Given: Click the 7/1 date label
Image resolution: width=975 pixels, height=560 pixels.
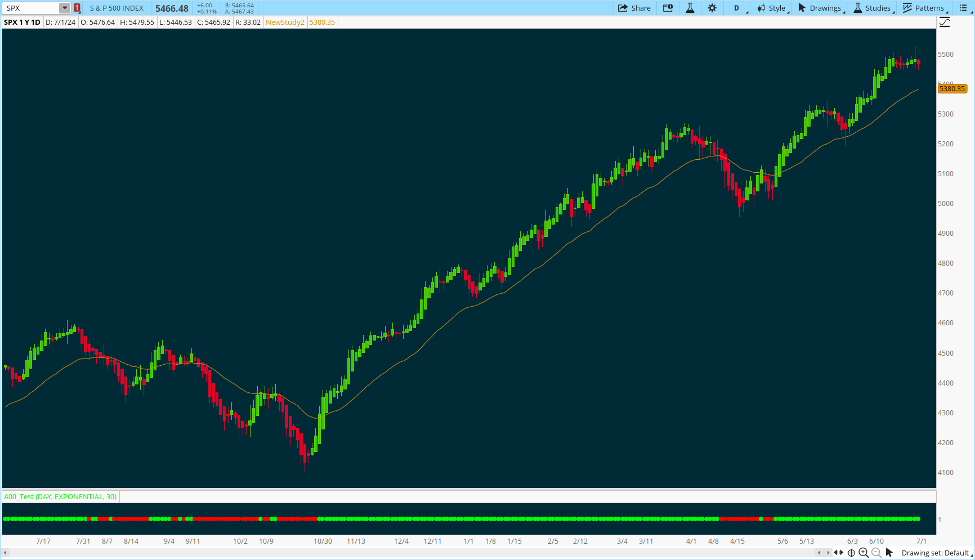Looking at the screenshot, I should (922, 541).
